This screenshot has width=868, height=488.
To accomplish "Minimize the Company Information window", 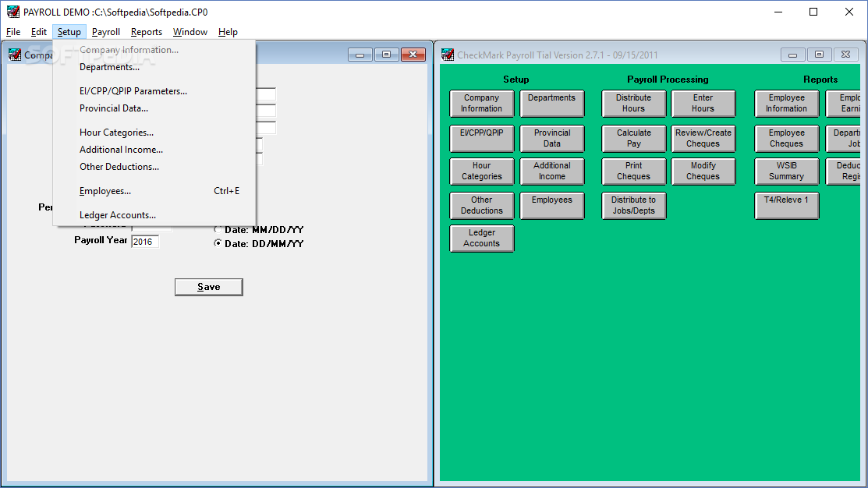I will coord(360,55).
